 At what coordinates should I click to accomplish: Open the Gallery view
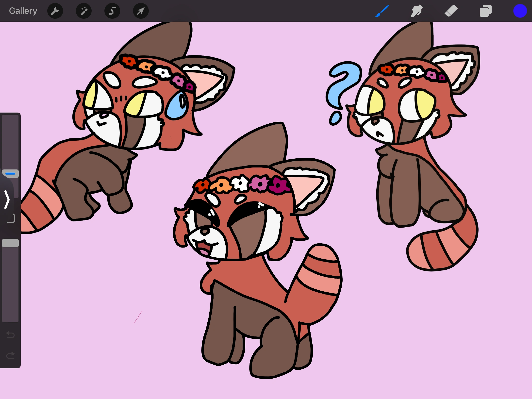[23, 11]
